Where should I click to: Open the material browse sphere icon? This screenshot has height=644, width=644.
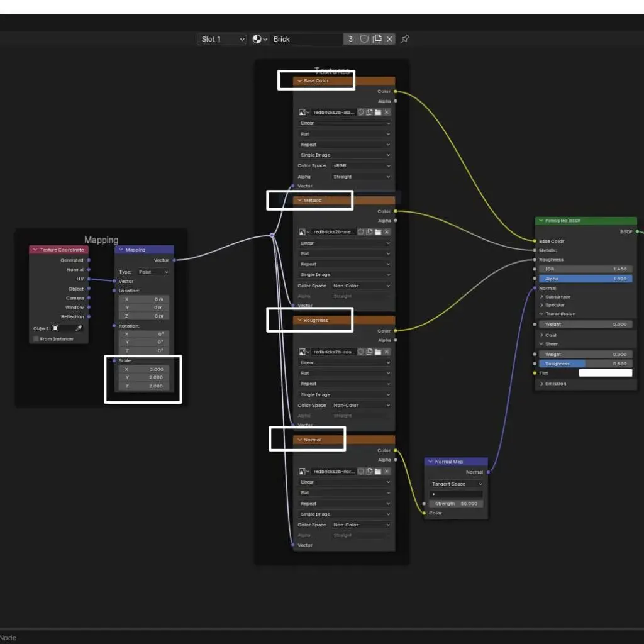(x=259, y=39)
